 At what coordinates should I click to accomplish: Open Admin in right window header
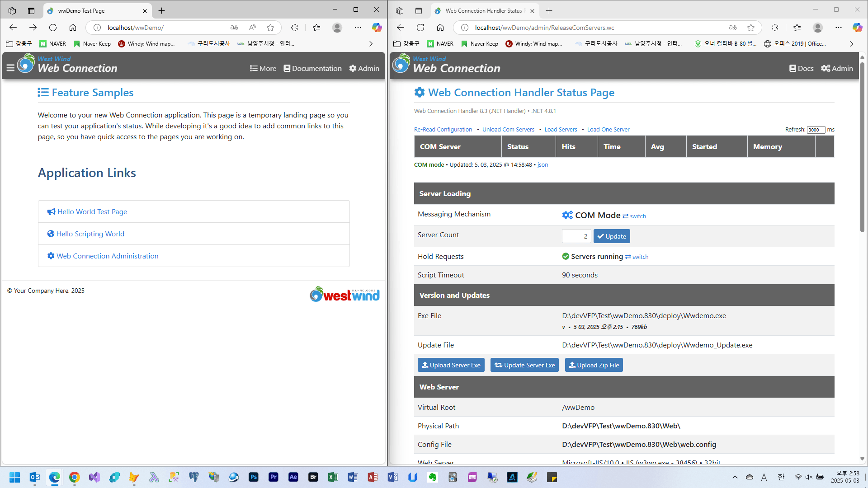click(837, 68)
